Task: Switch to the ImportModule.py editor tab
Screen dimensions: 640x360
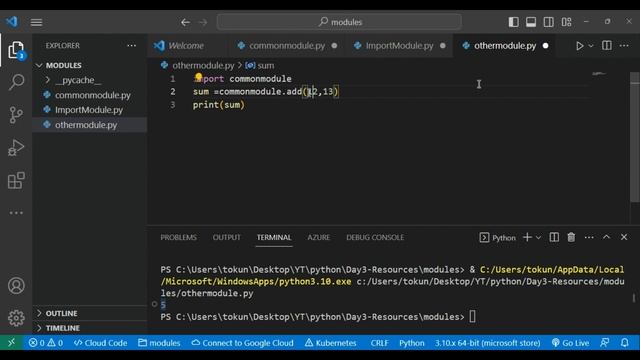Action: click(399, 46)
